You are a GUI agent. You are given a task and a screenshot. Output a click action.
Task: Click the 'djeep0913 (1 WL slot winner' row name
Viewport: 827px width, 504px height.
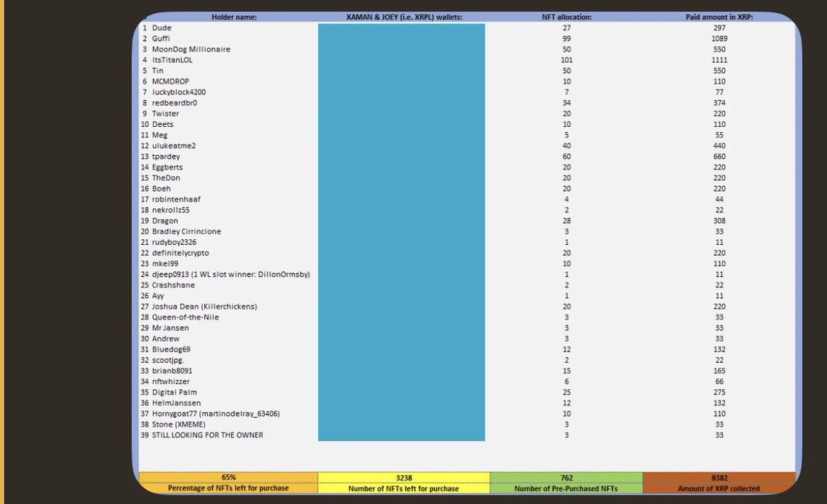231,274
